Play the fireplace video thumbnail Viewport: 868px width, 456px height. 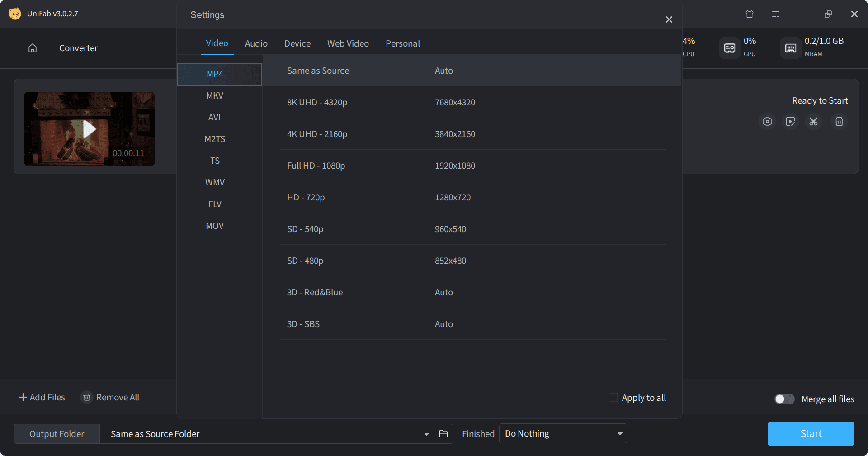(x=90, y=129)
